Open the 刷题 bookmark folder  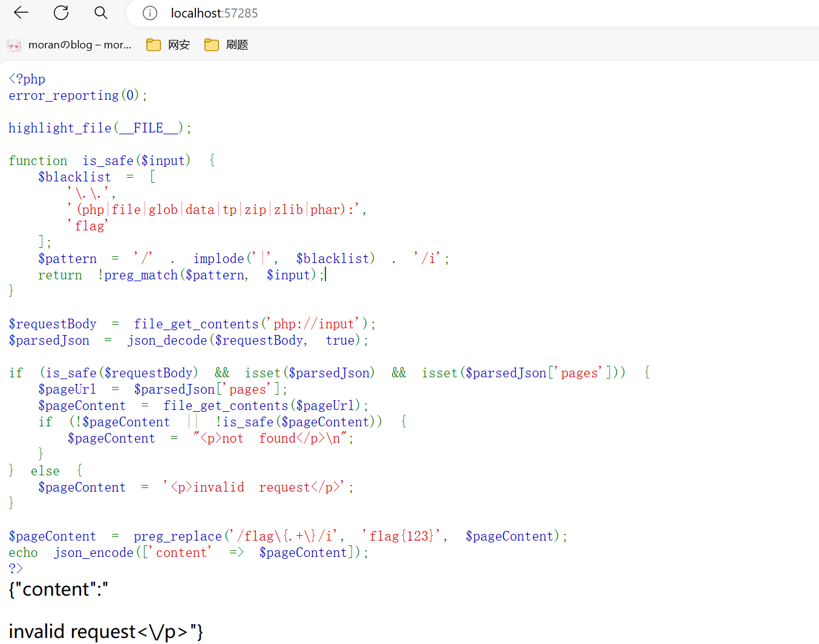[226, 45]
